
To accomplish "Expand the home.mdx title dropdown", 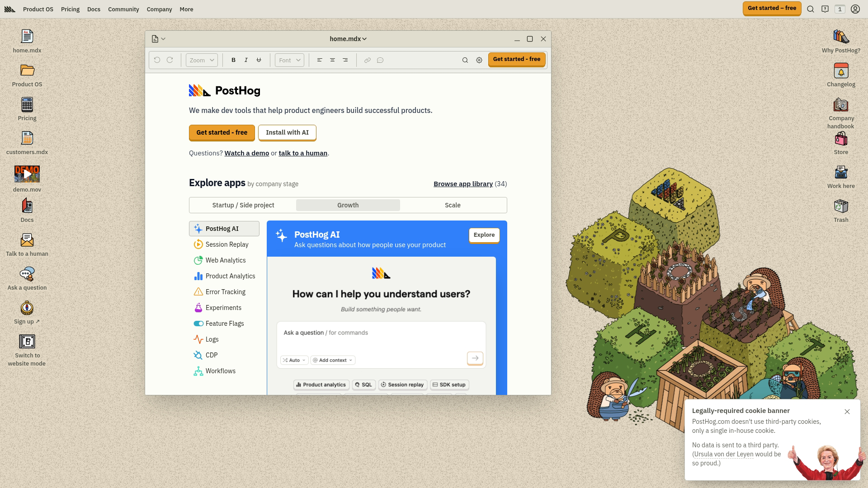I will [x=348, y=39].
